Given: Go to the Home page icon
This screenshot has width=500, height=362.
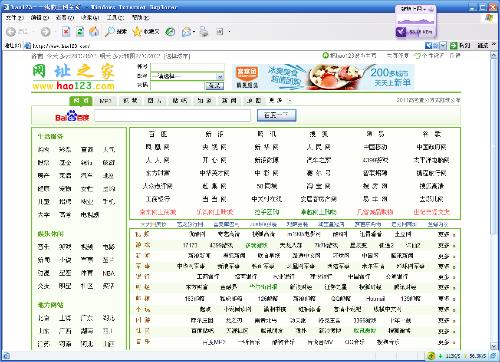Looking at the screenshot, I should [94, 32].
